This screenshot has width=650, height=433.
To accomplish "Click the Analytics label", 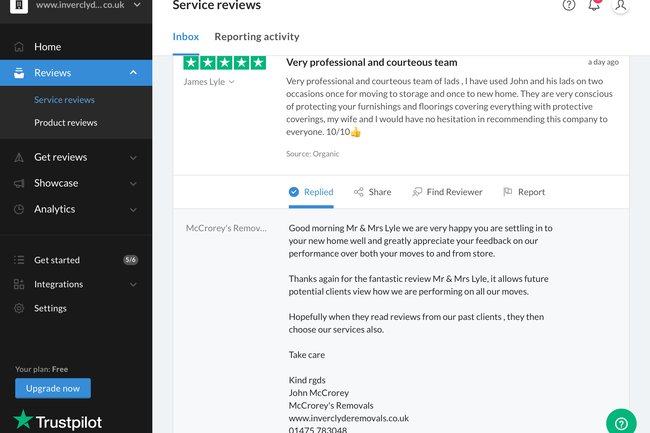I will click(x=55, y=209).
